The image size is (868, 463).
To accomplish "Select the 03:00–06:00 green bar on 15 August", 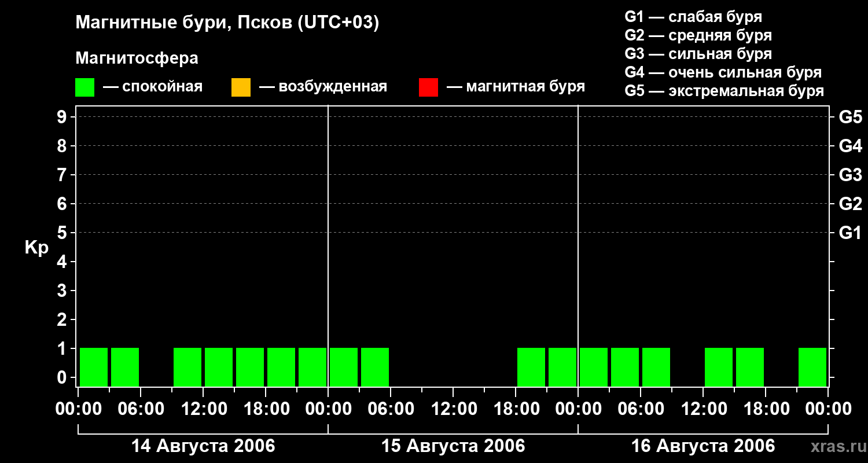I will 375,367.
